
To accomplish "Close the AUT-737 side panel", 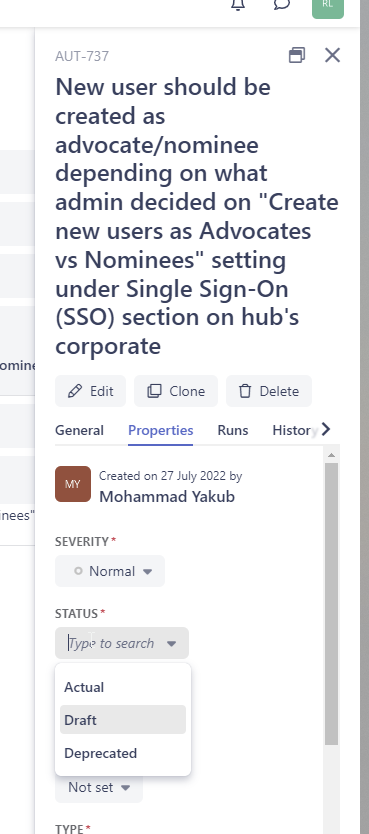I will pos(332,55).
